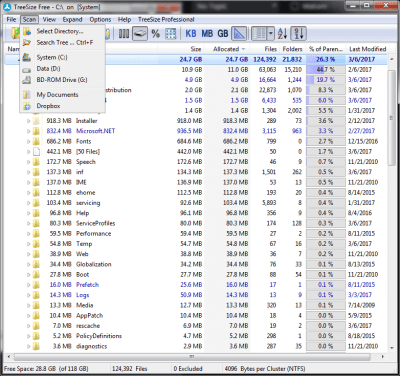
Task: Toggle sort by size numeric icon
Action: pyautogui.click(x=298, y=34)
